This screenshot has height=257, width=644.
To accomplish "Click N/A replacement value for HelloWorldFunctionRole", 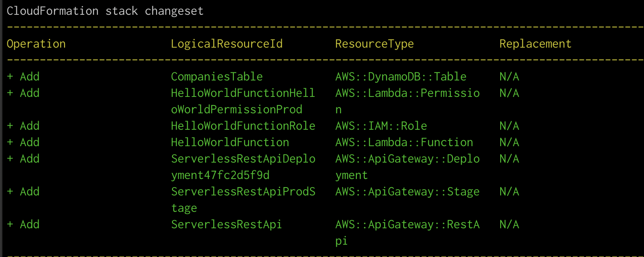I will [509, 126].
